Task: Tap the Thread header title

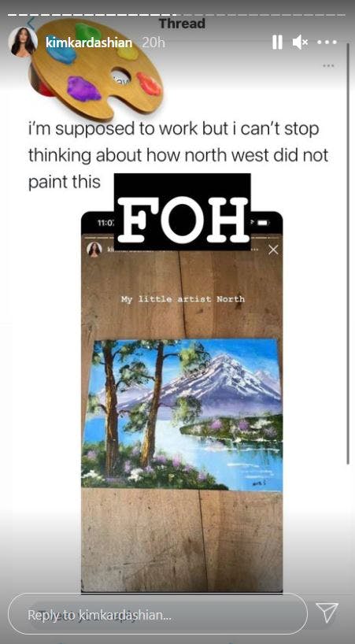Action: point(182,24)
